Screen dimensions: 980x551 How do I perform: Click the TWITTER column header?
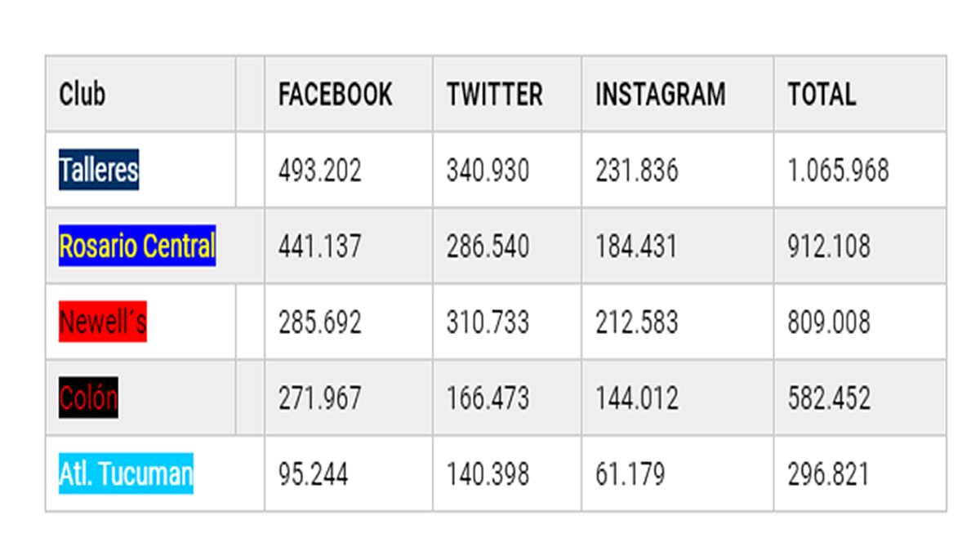coord(494,94)
